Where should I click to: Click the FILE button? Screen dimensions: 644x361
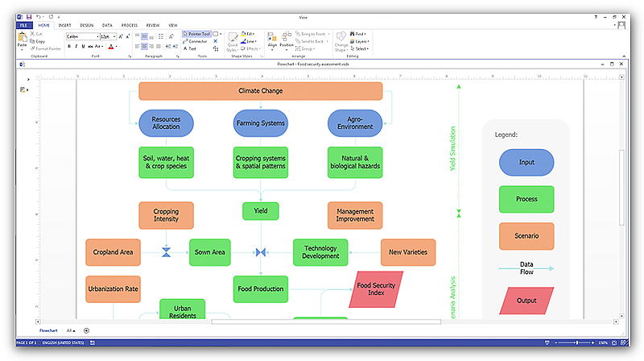click(23, 25)
